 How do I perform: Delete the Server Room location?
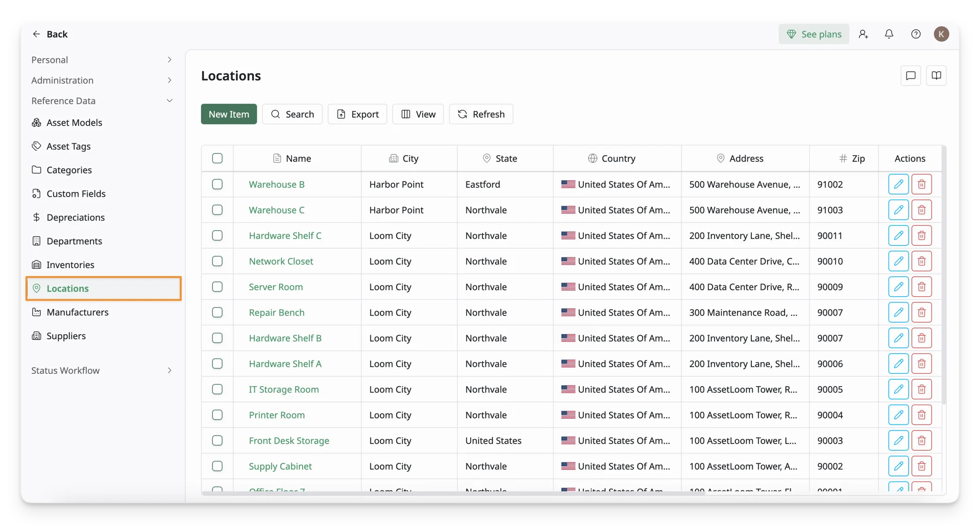tap(921, 287)
